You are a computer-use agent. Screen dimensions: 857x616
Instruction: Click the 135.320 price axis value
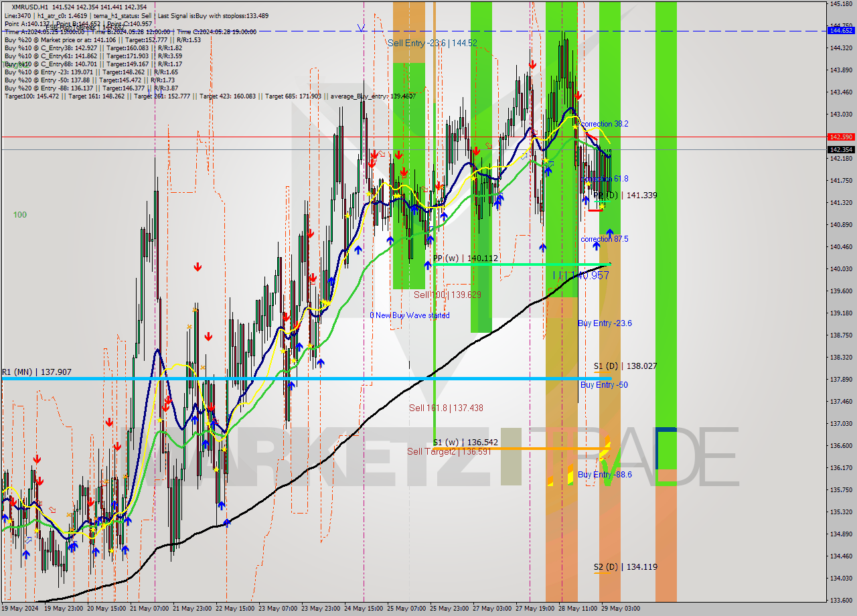click(x=841, y=512)
